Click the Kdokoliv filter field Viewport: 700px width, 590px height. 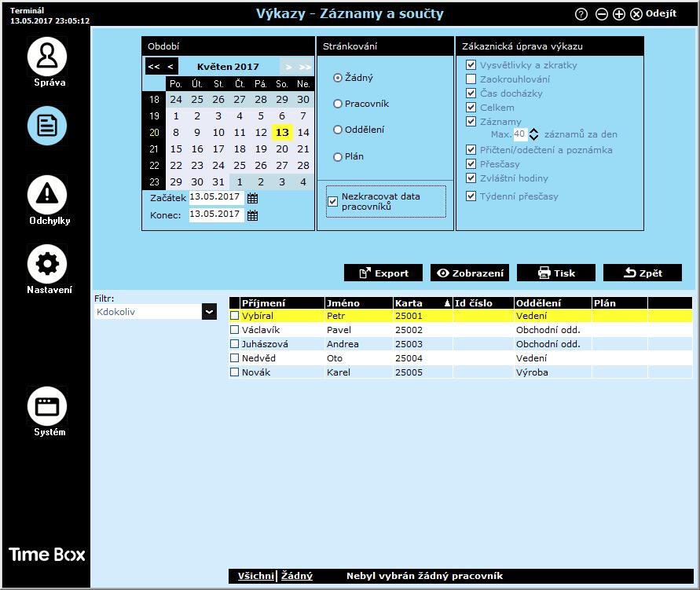(148, 312)
